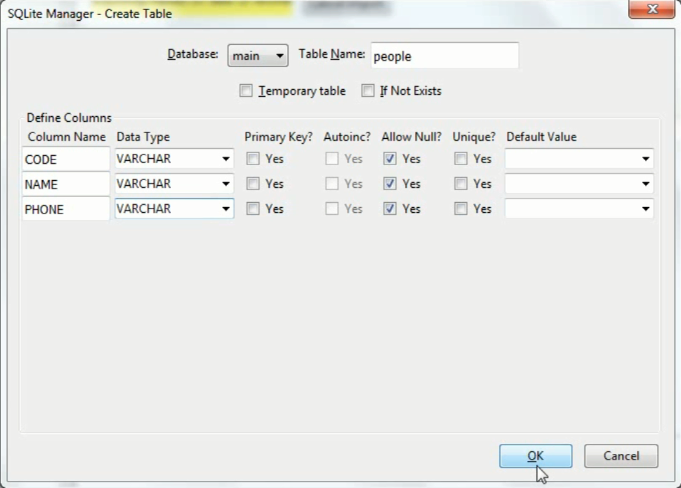Uncheck Allow Null for the CODE column
The image size is (681, 488).
[390, 158]
